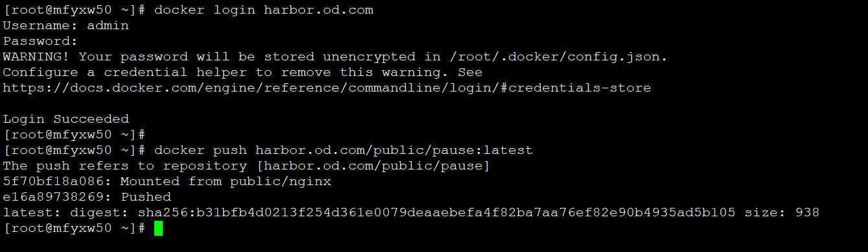Click the Login Succeeded message
This screenshot has width=868, height=252.
pyautogui.click(x=66, y=119)
